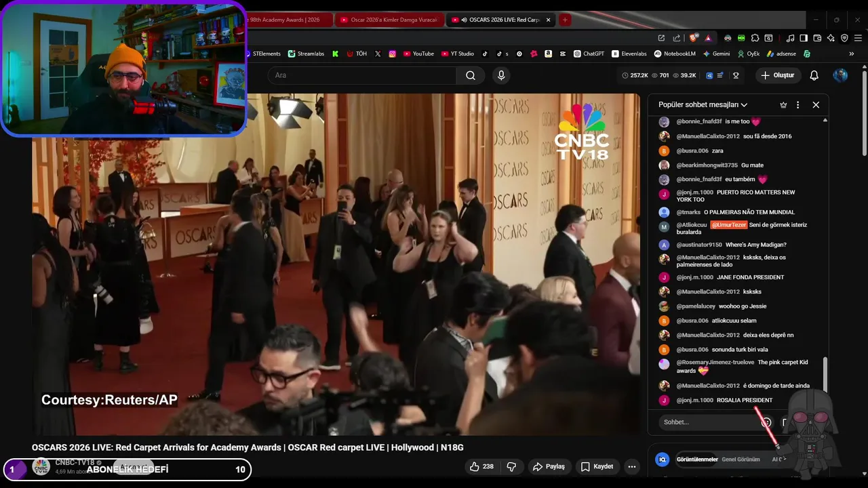
Task: Click the IQ badge icon below chat
Action: coord(663,460)
